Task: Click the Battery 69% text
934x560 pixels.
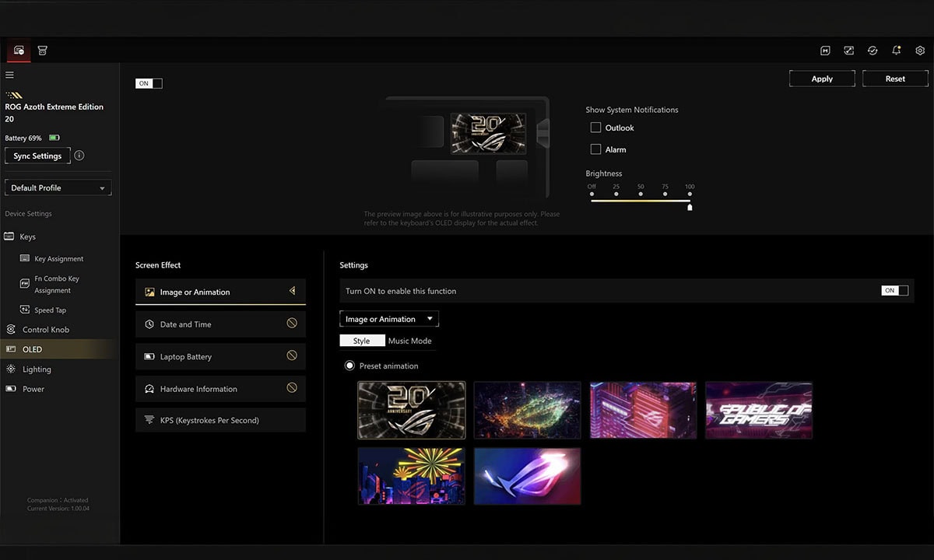Action: (23, 138)
